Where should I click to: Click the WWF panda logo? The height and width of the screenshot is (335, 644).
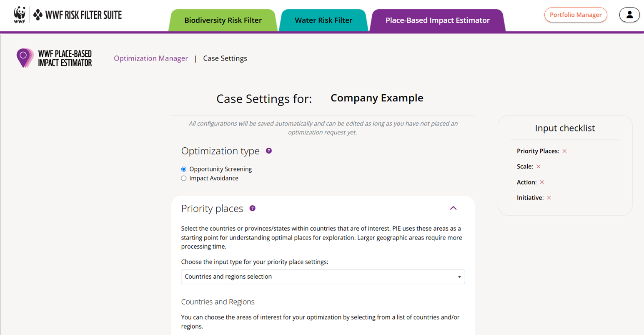point(20,15)
